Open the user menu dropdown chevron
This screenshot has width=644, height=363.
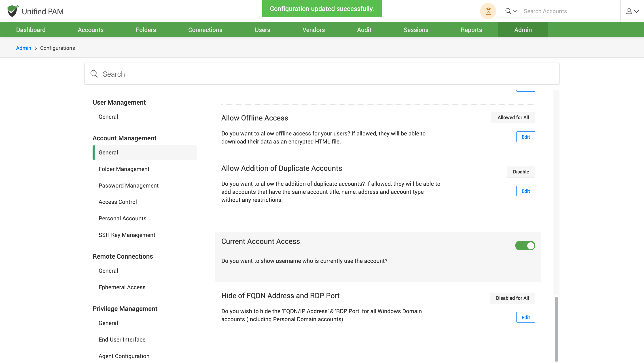pos(636,11)
